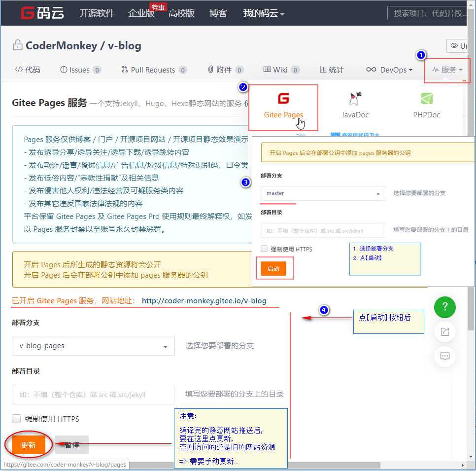The height and width of the screenshot is (471, 476).
Task: Switch to the 统计 tab
Action: click(x=332, y=70)
